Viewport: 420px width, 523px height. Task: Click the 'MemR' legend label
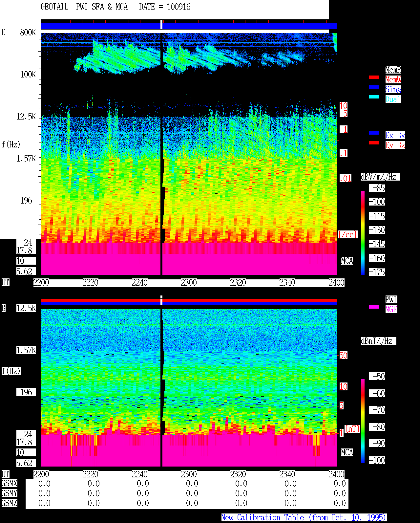point(393,70)
